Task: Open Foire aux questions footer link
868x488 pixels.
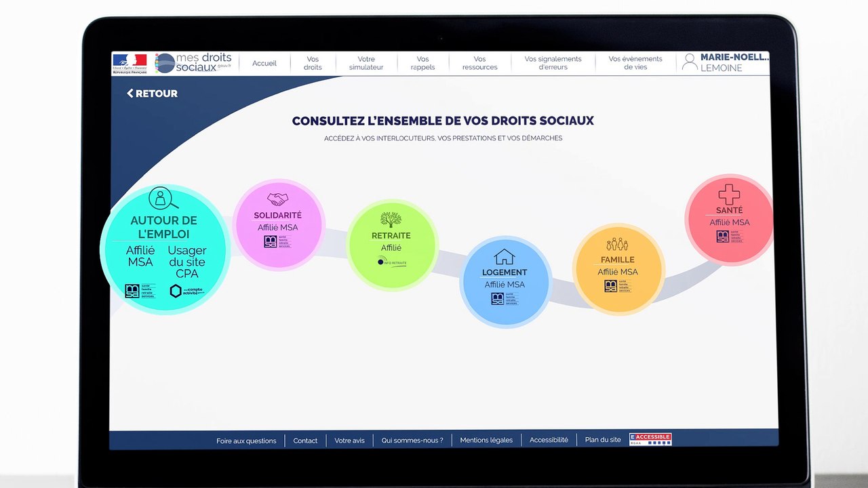Action: (x=246, y=441)
